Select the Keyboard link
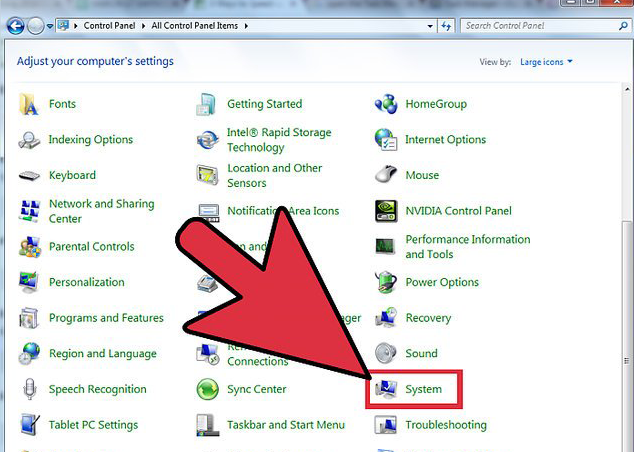This screenshot has width=634, height=452. point(72,175)
